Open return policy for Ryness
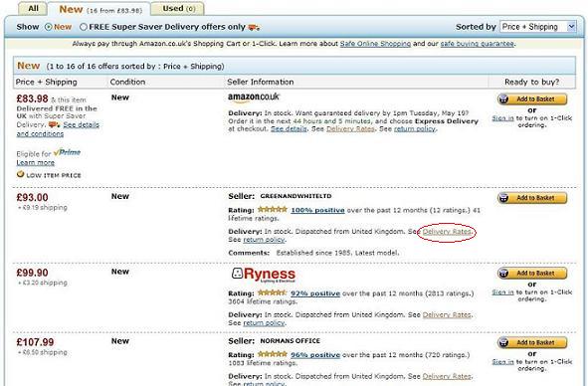 (264, 323)
